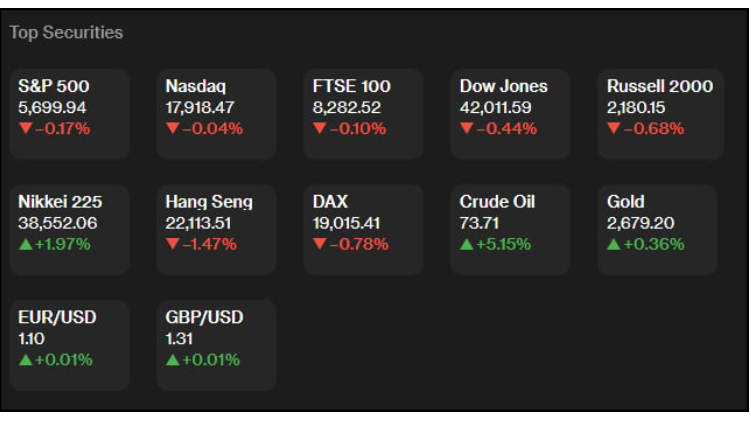
Task: Click the Top Securities heading
Action: 66,33
